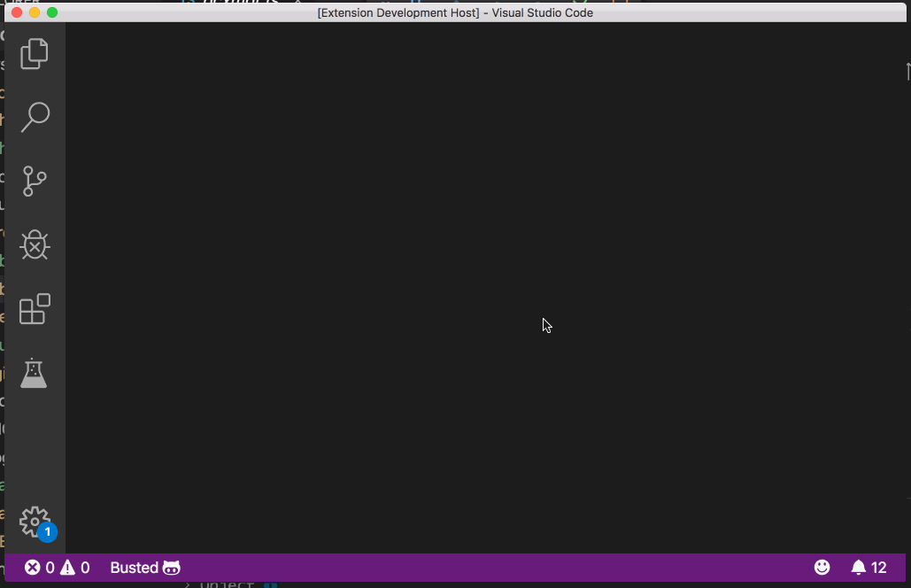The height and width of the screenshot is (588, 911).
Task: Open the Source Control view
Action: click(x=35, y=182)
